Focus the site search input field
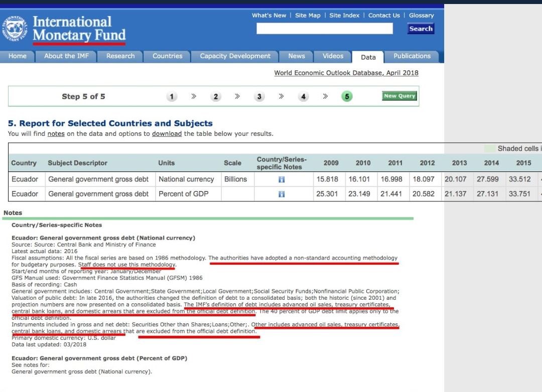This screenshot has height=392, width=542. coord(325,28)
